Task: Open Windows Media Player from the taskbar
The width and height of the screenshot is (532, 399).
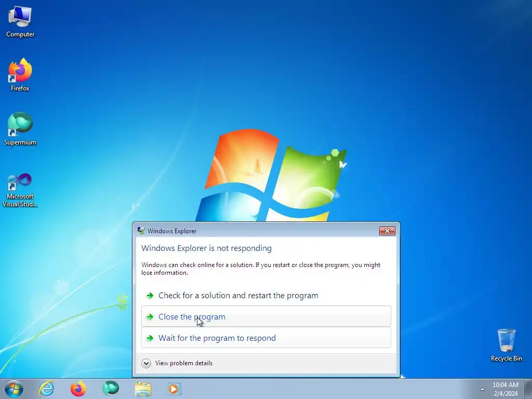Action: pos(175,389)
